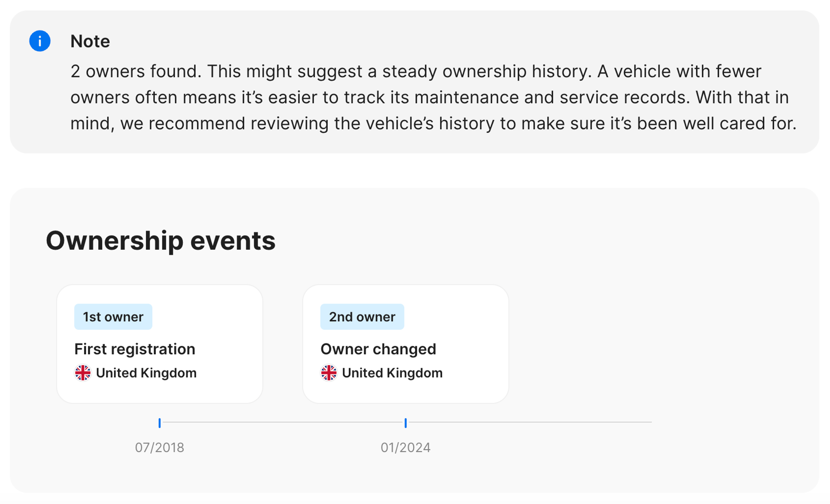Click the Ownership events title
Viewport: 830px width, 504px height.
click(x=161, y=241)
